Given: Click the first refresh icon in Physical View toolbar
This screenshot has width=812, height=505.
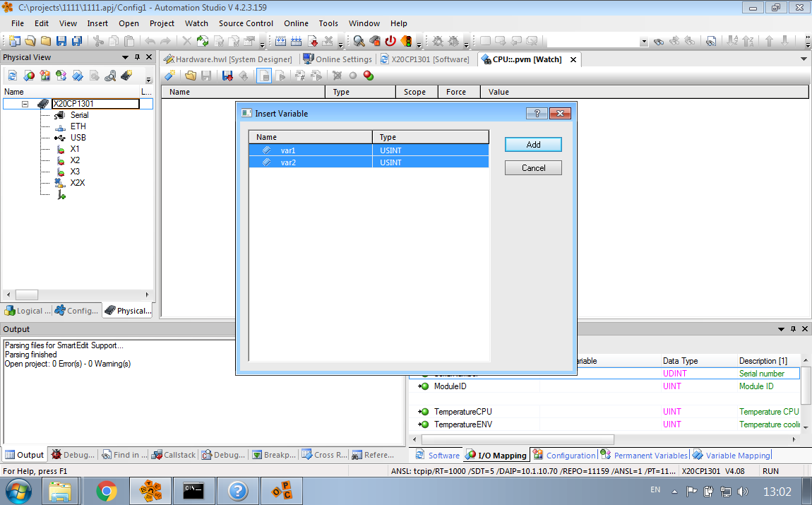Looking at the screenshot, I should click(13, 76).
